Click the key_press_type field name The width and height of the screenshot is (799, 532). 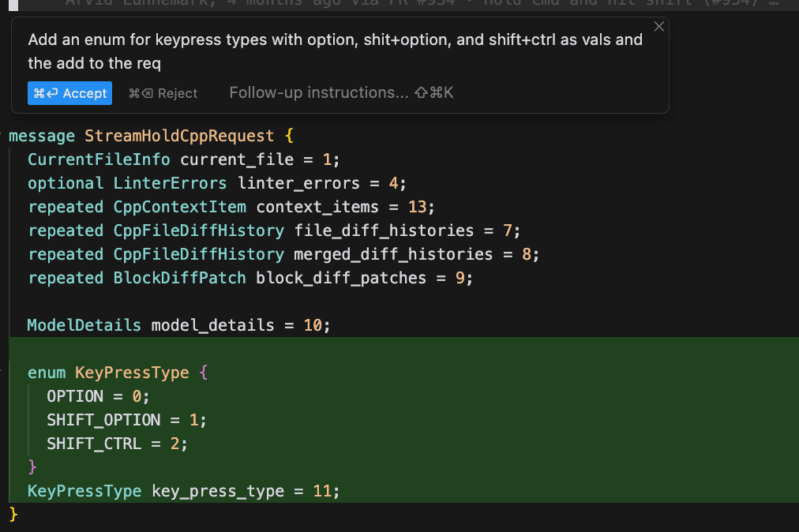(217, 491)
